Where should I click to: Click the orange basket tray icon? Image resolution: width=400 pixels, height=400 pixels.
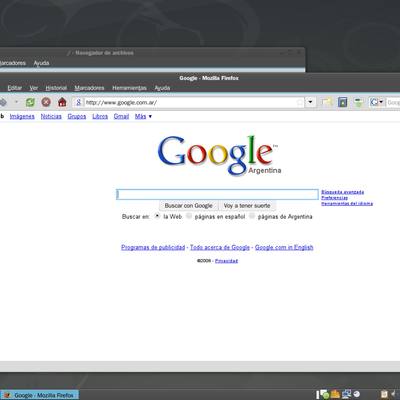(335, 394)
